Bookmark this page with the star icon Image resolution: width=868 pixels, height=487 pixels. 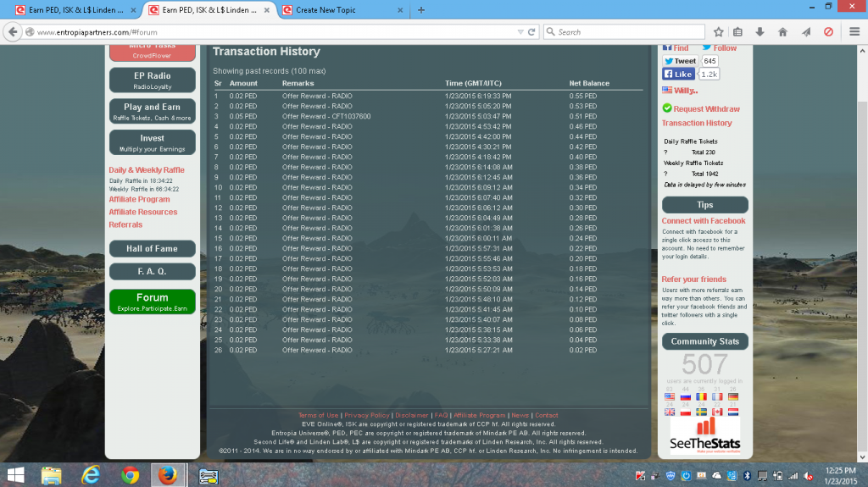[x=719, y=32]
